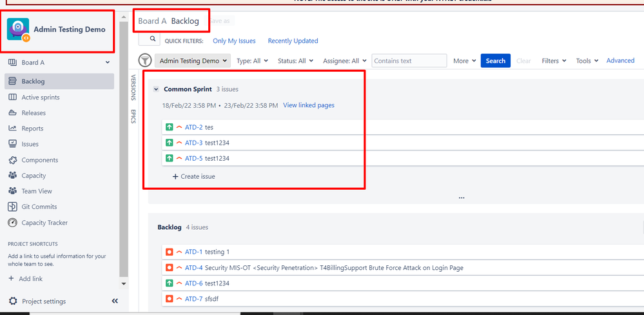This screenshot has width=644, height=315.
Task: Click the Contains text input field
Action: [x=409, y=61]
